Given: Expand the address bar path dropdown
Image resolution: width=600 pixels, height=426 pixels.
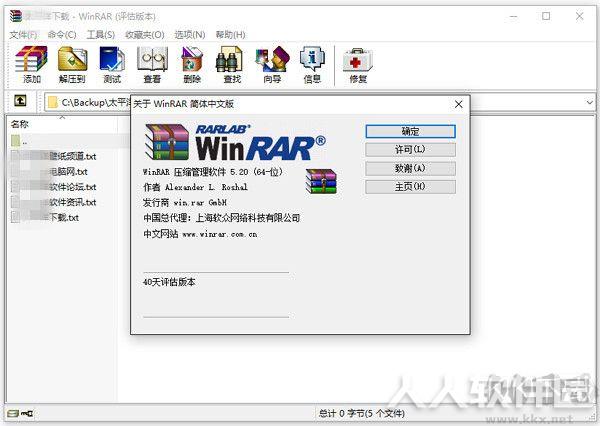Looking at the screenshot, I should coord(589,102).
